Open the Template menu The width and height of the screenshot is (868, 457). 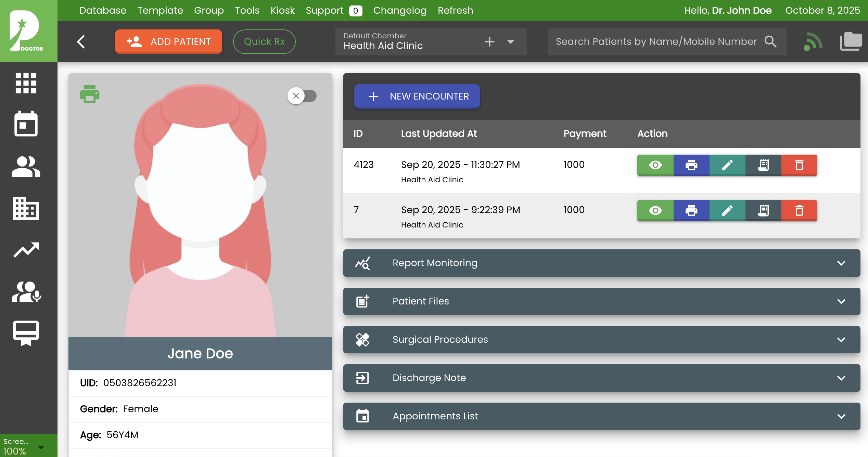[160, 10]
